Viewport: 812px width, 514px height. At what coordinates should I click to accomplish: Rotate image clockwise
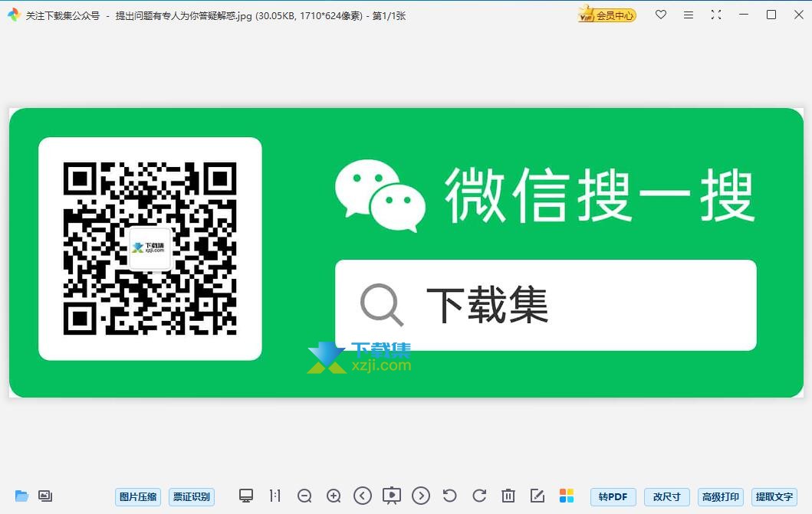coord(479,496)
